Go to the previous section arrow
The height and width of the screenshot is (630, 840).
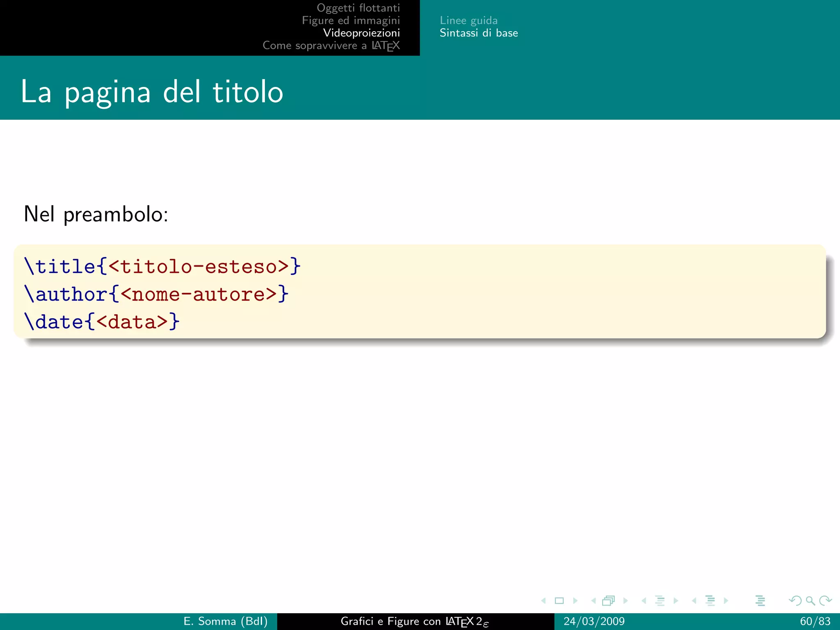coord(694,601)
